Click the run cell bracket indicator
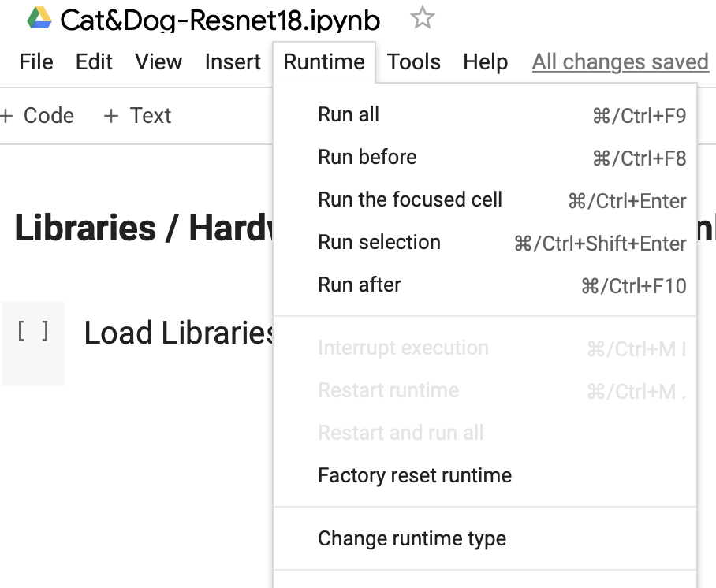The height and width of the screenshot is (588, 716). [x=33, y=331]
